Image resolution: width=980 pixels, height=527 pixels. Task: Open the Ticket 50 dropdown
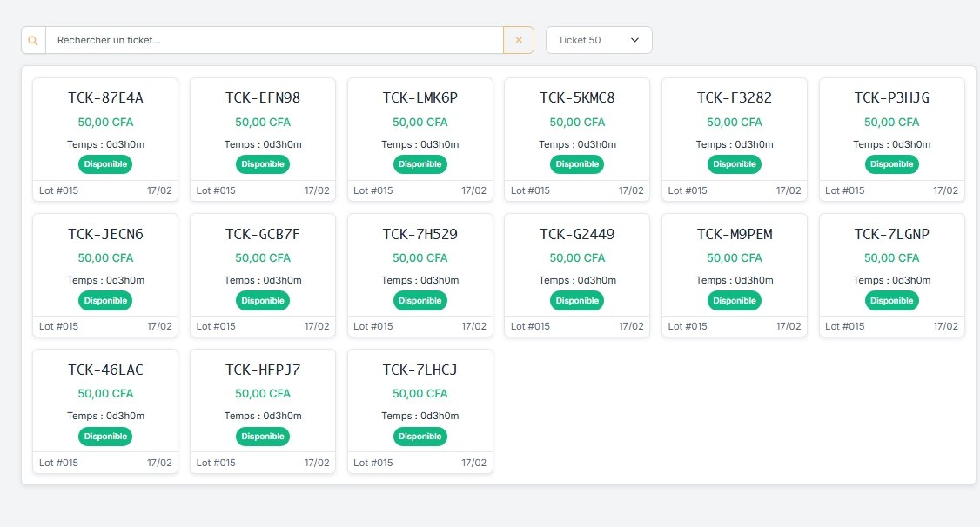click(598, 40)
